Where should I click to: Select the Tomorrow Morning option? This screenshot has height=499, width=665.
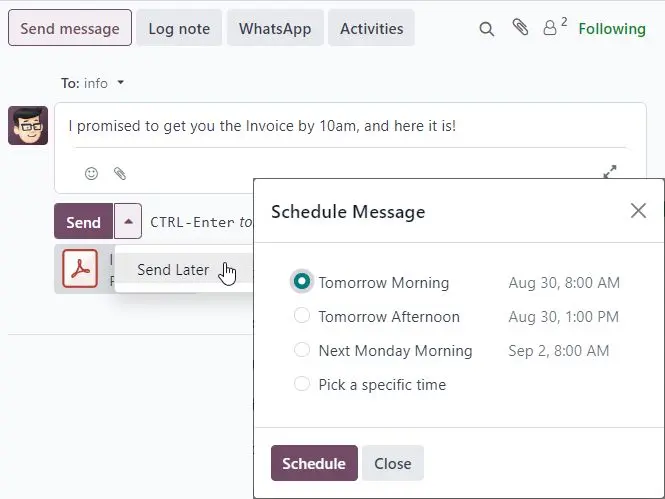[x=302, y=282]
